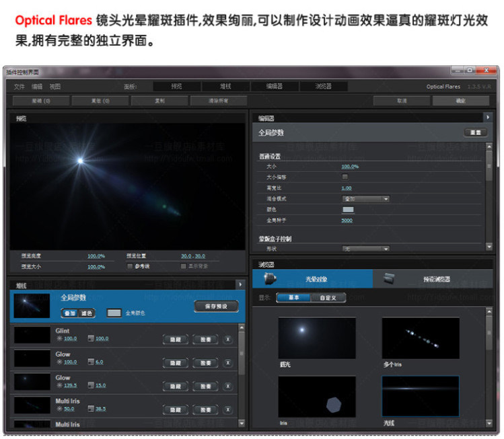Image resolution: width=504 pixels, height=439 pixels.
Task: Click the brightness star icon of Glow 139.5
Action: pyautogui.click(x=59, y=385)
